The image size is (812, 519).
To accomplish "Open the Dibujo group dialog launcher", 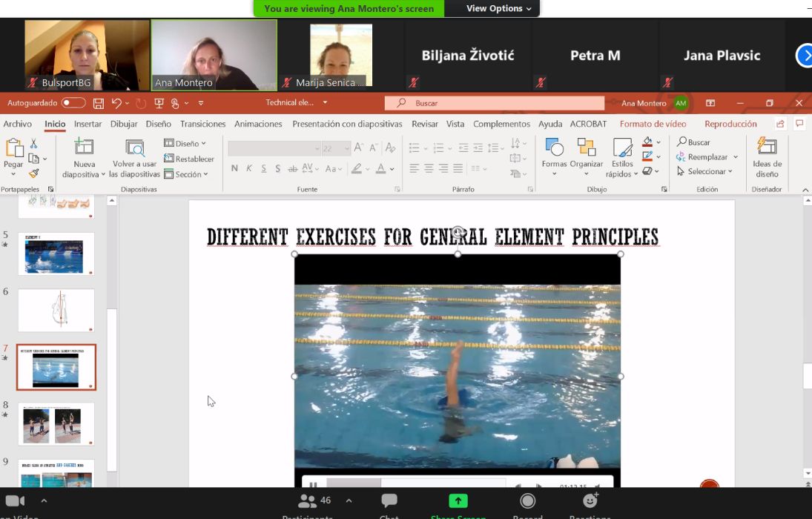I will pos(664,190).
